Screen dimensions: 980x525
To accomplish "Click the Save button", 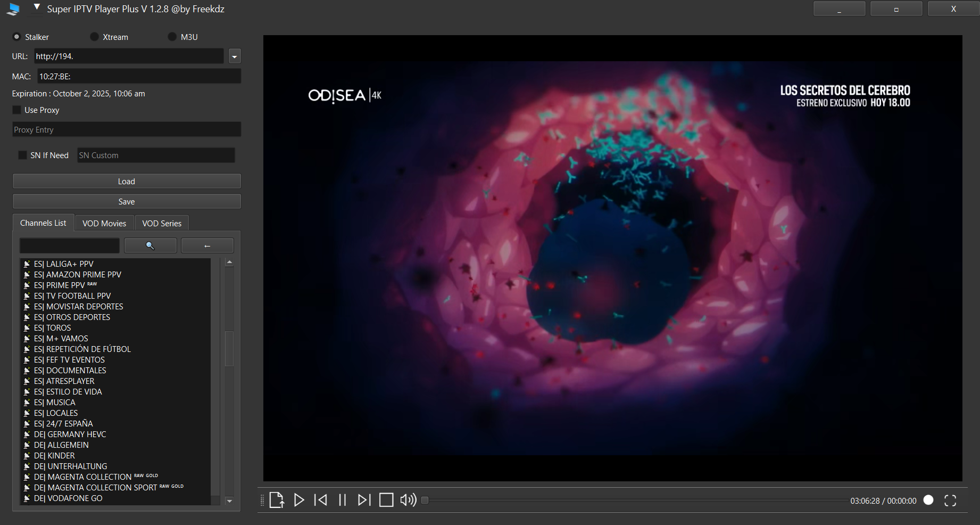I will pyautogui.click(x=127, y=201).
